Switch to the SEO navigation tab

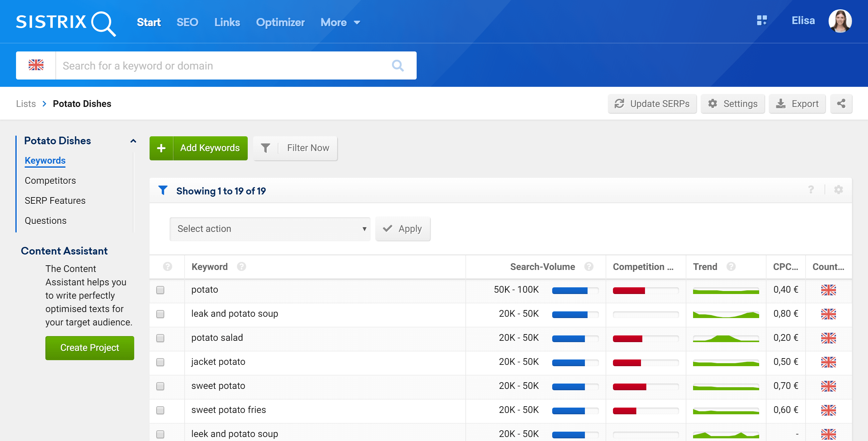pyautogui.click(x=187, y=22)
